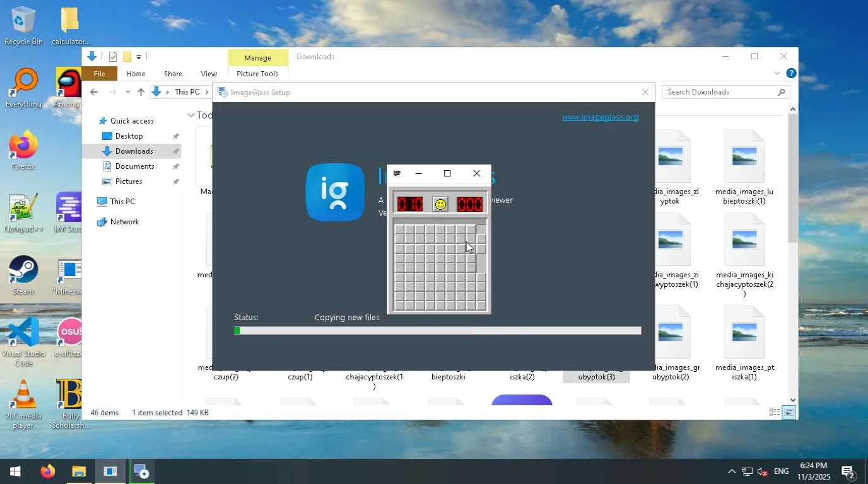868x484 pixels.
Task: Open the Windows Start menu
Action: point(15,471)
